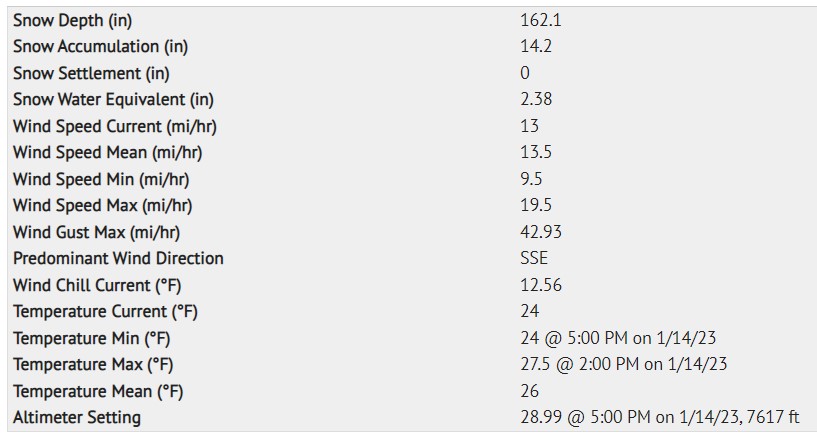Select the 2.38 water equivalent value

(x=536, y=99)
